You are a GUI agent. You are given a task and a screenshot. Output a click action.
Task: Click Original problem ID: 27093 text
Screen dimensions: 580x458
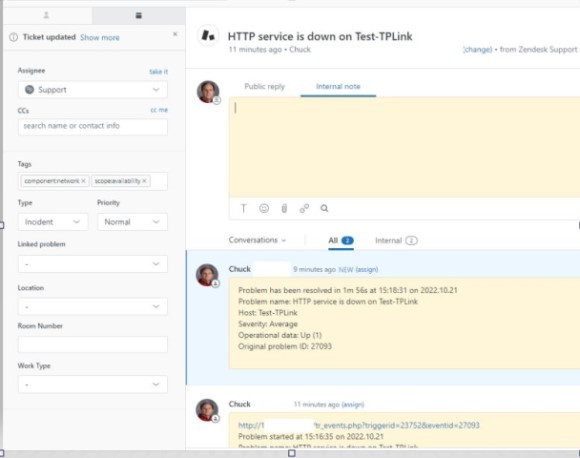[285, 346]
